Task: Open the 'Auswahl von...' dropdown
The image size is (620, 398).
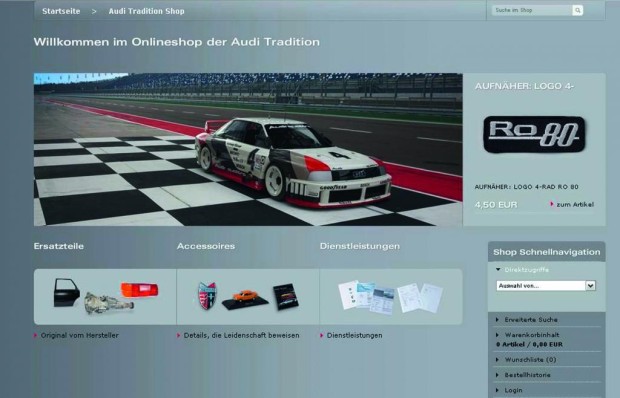Action: 546,285
